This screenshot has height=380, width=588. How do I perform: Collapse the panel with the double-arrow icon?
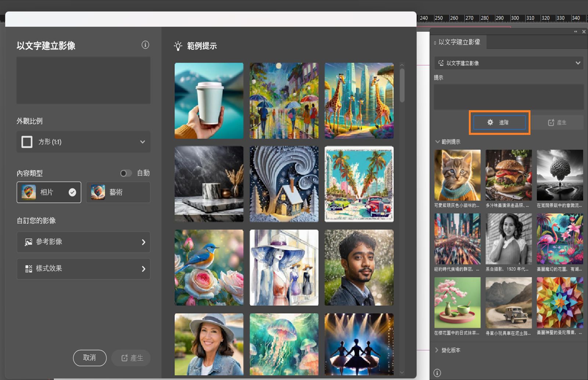(576, 32)
